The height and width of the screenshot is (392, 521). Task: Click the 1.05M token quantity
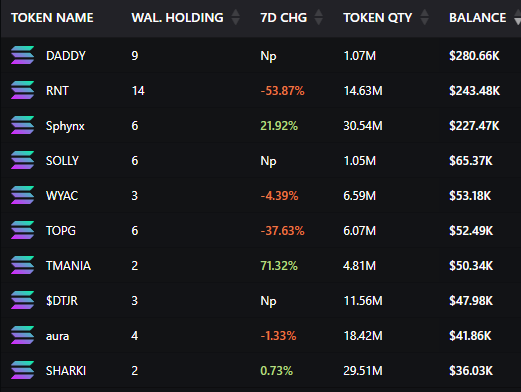point(360,161)
